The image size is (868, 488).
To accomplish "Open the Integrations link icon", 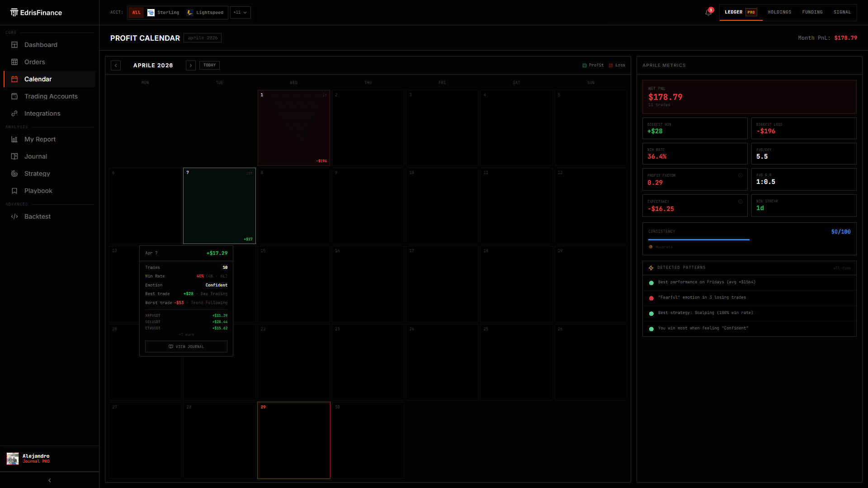I will click(x=14, y=113).
